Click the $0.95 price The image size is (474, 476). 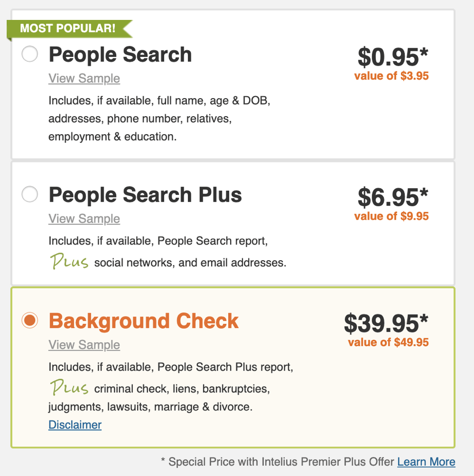[393, 57]
